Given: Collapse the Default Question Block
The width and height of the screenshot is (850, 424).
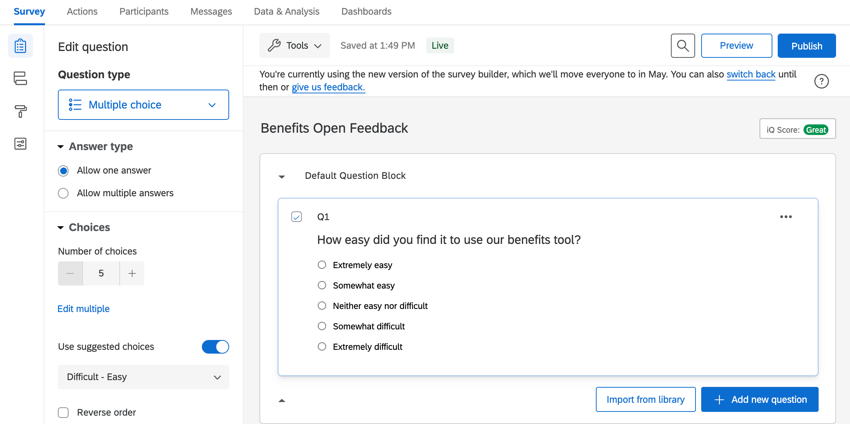Looking at the screenshot, I should [x=282, y=177].
